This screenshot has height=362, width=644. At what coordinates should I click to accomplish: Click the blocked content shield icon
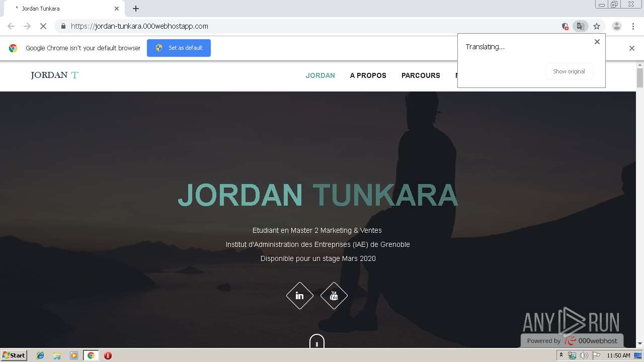pyautogui.click(x=565, y=26)
